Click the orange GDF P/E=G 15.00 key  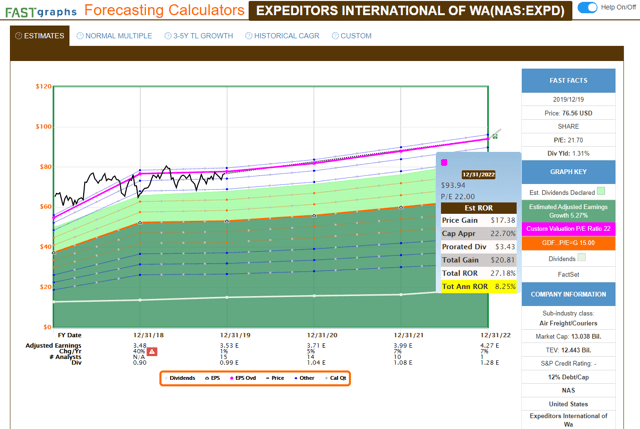(568, 243)
